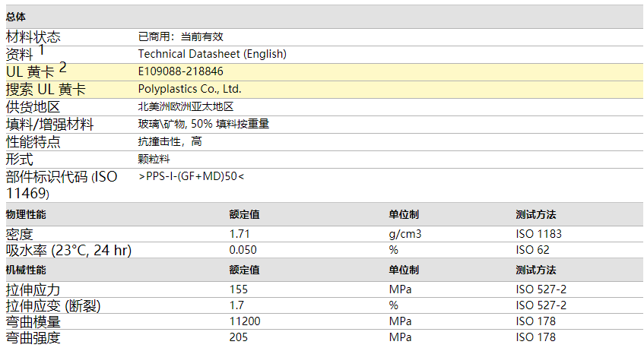Select the 供货地区 value text
The height and width of the screenshot is (351, 644).
tap(185, 107)
